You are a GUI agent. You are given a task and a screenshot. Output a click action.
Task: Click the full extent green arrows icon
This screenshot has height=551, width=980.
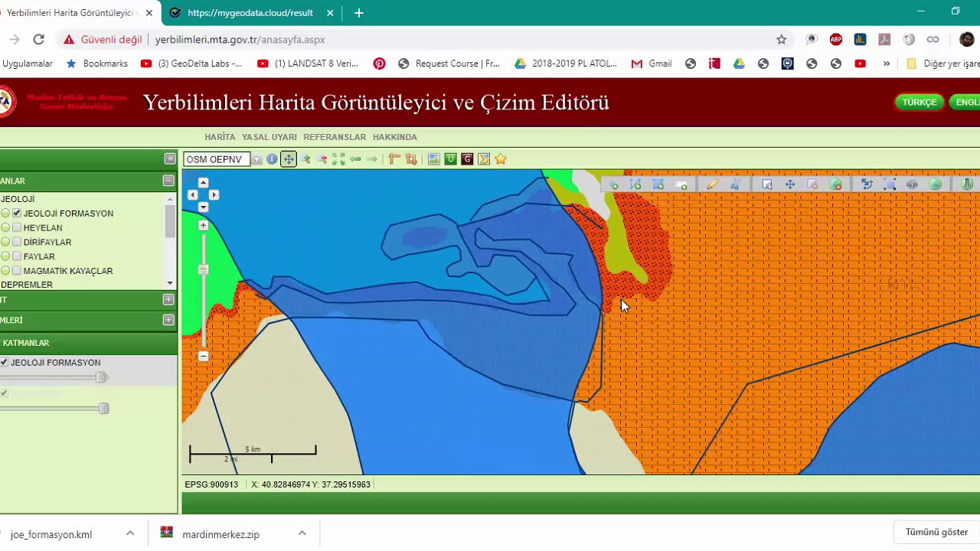[338, 159]
